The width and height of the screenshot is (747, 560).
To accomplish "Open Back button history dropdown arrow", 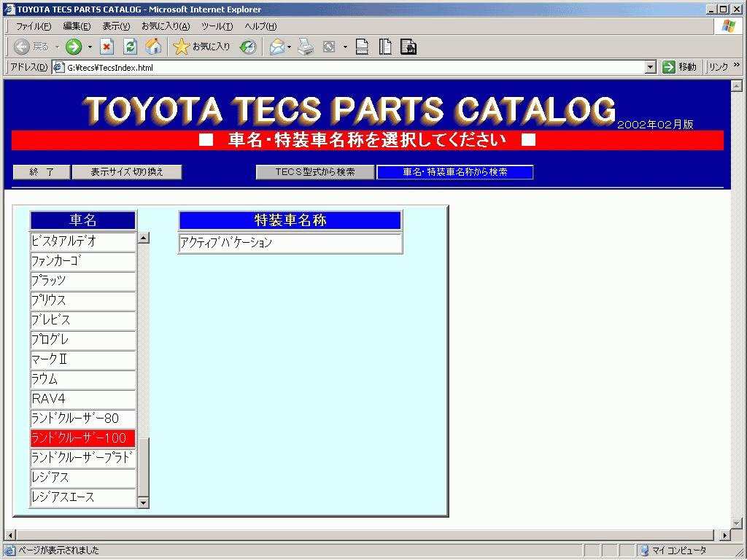I will tap(57, 47).
